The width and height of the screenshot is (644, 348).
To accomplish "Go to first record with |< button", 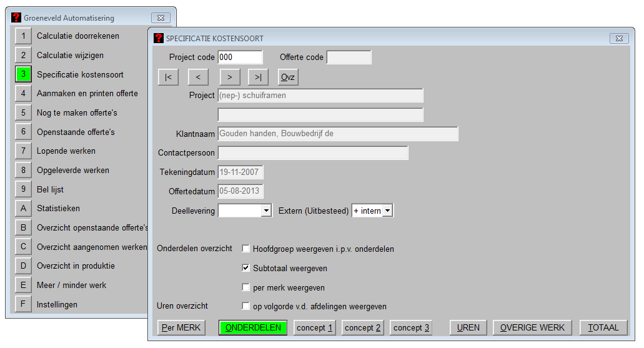I will tap(168, 77).
